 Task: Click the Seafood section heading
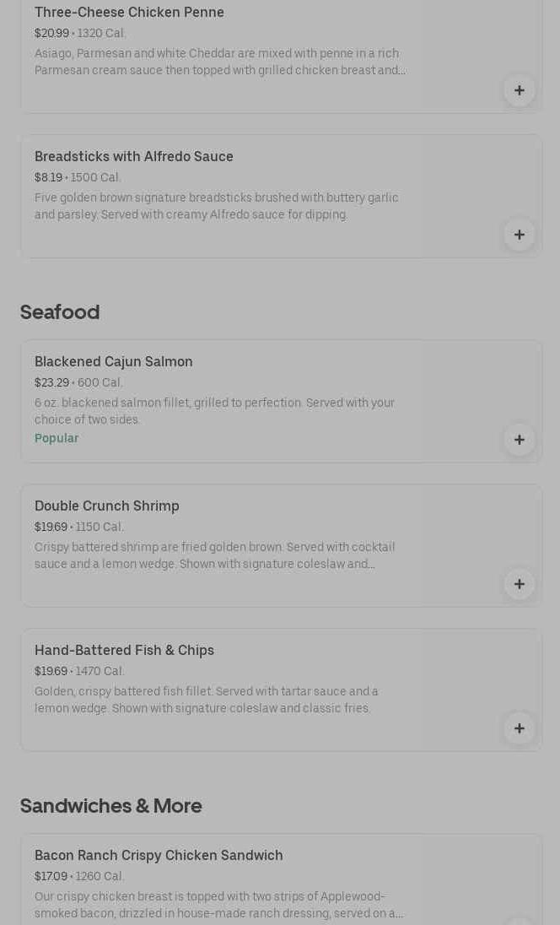[60, 312]
